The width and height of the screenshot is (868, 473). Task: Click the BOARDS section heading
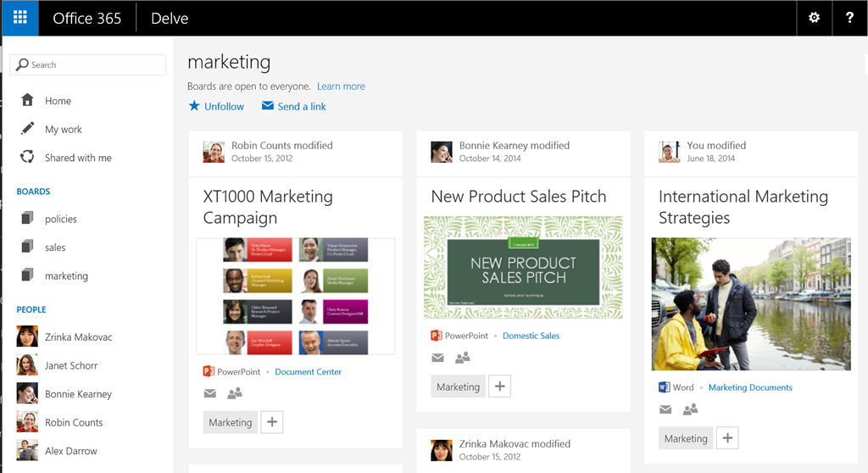(x=33, y=191)
